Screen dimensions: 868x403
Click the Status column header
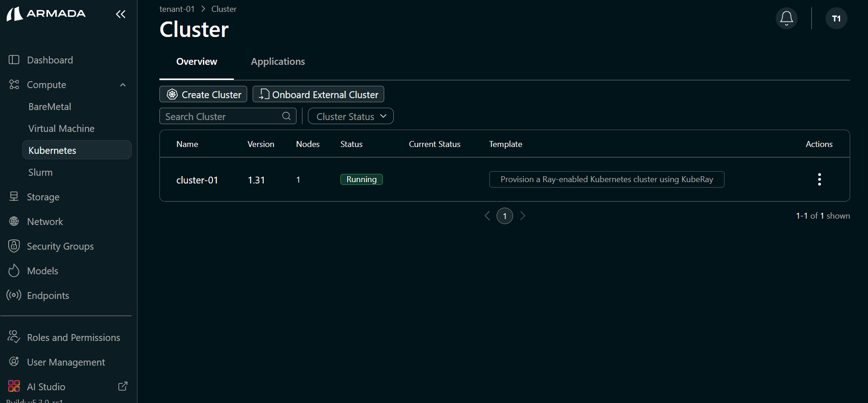(351, 144)
